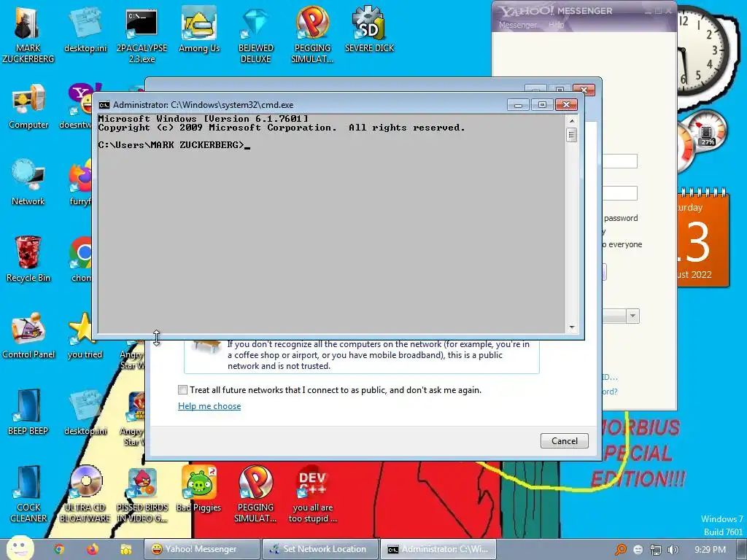The width and height of the screenshot is (747, 560).
Task: Open the ULTRA CD BLOATWARE icon
Action: 85,494
